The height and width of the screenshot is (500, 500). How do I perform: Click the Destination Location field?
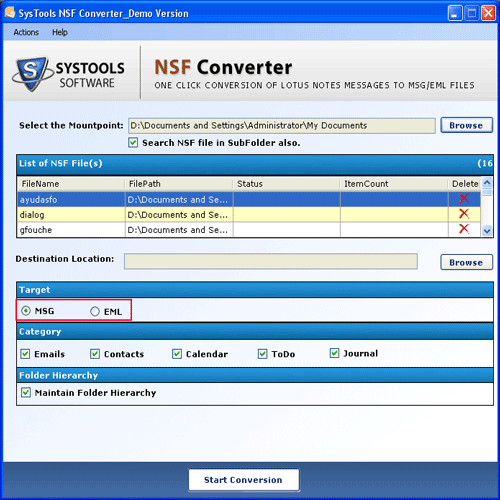tap(271, 261)
